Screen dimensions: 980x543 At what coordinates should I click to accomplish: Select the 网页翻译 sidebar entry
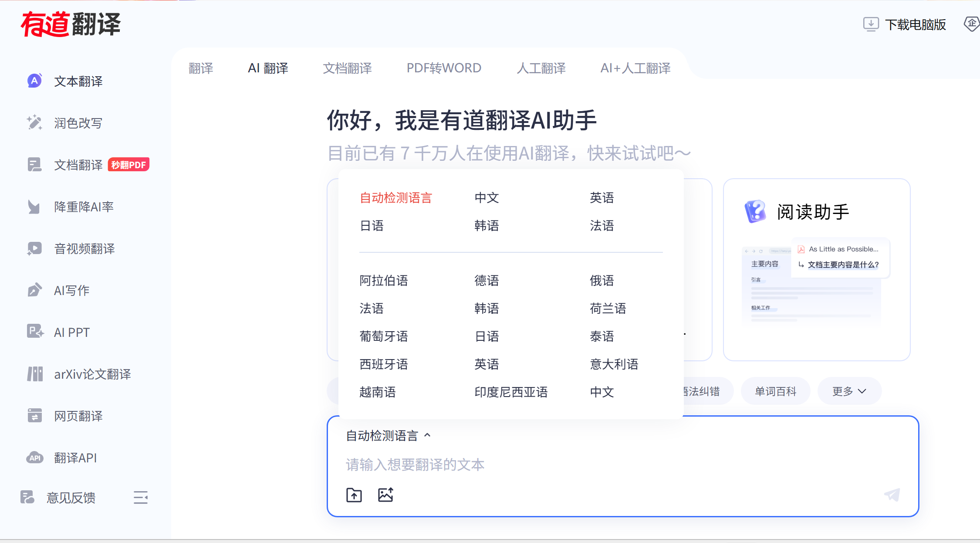(78, 416)
